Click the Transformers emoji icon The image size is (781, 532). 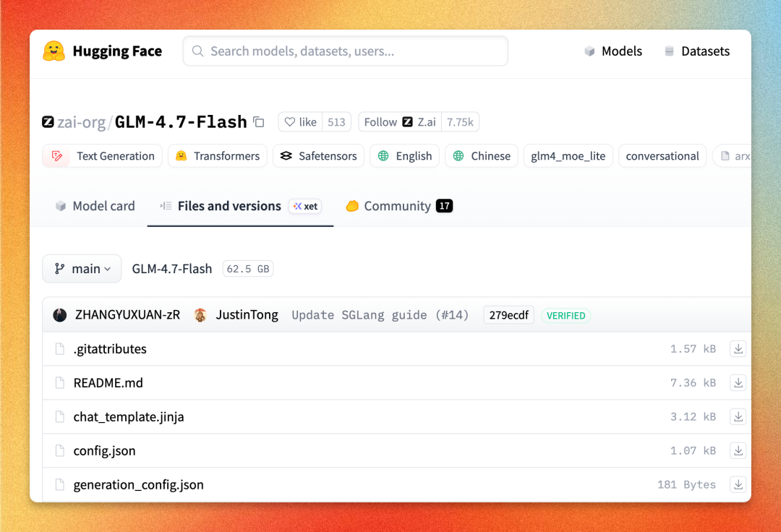click(x=182, y=156)
